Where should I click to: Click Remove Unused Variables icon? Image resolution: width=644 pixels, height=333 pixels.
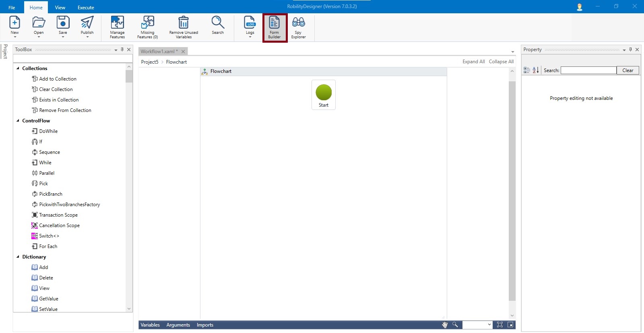coord(184,27)
